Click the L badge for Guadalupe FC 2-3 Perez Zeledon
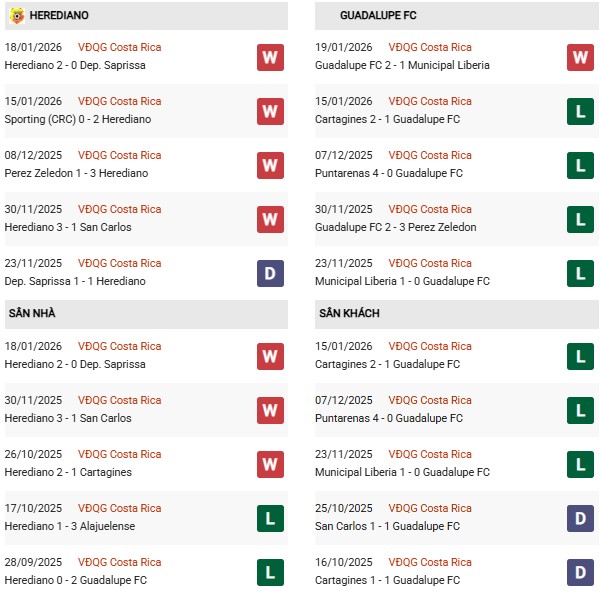Screen dimensions: 600x593 [x=580, y=219]
